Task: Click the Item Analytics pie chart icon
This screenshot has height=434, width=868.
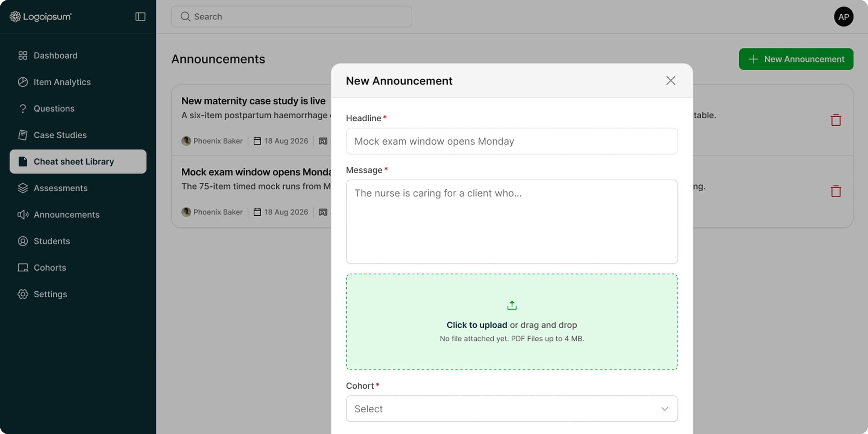Action: click(x=23, y=82)
